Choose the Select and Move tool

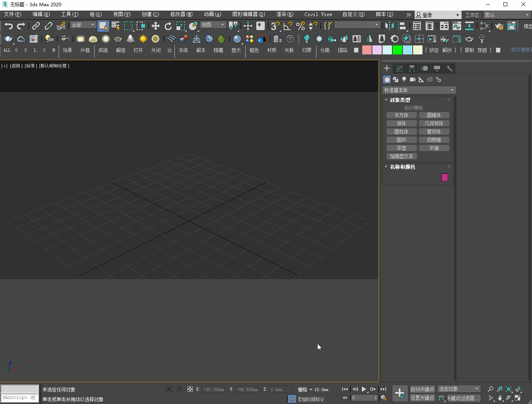point(156,26)
